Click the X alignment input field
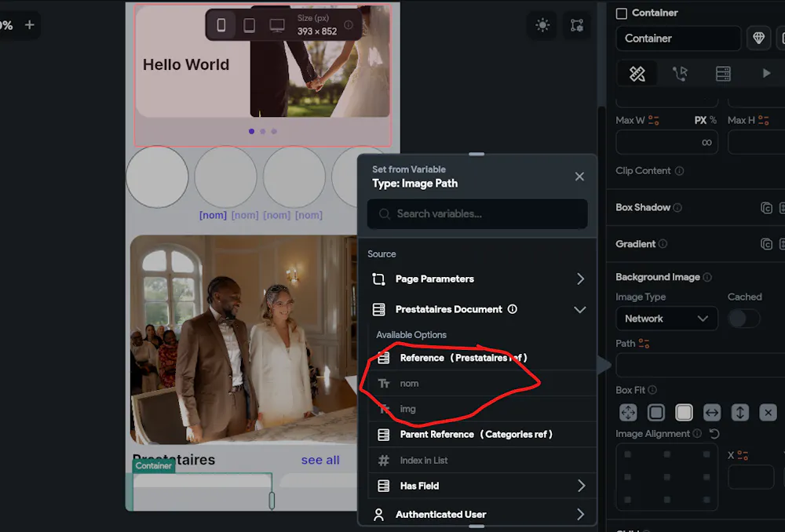This screenshot has height=532, width=785. [751, 477]
